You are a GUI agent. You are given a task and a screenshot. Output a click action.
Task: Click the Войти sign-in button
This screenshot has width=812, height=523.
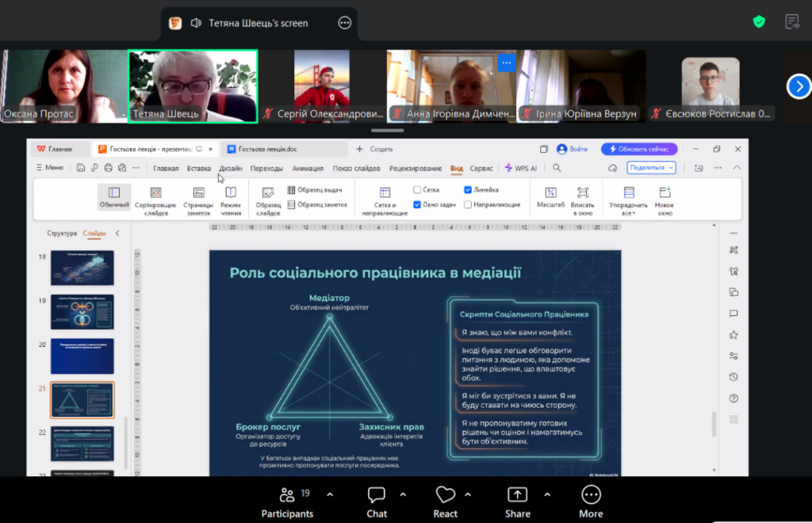(x=573, y=149)
